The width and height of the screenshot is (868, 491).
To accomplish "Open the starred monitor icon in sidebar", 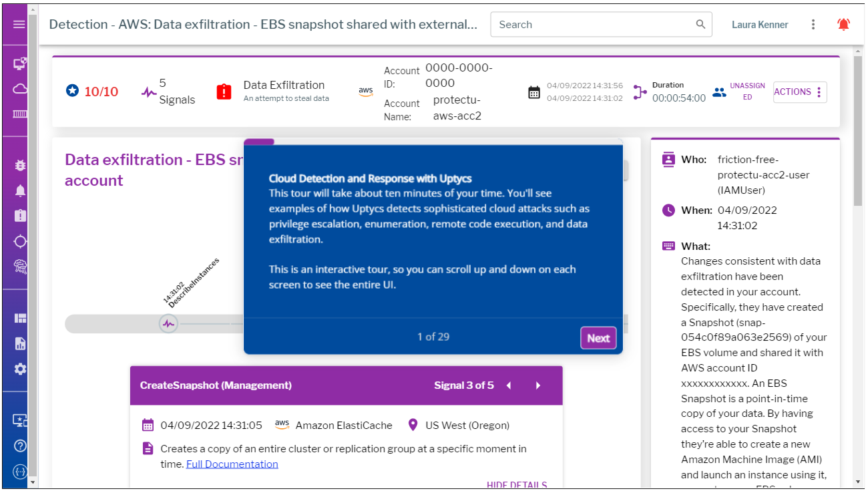I will click(20, 420).
